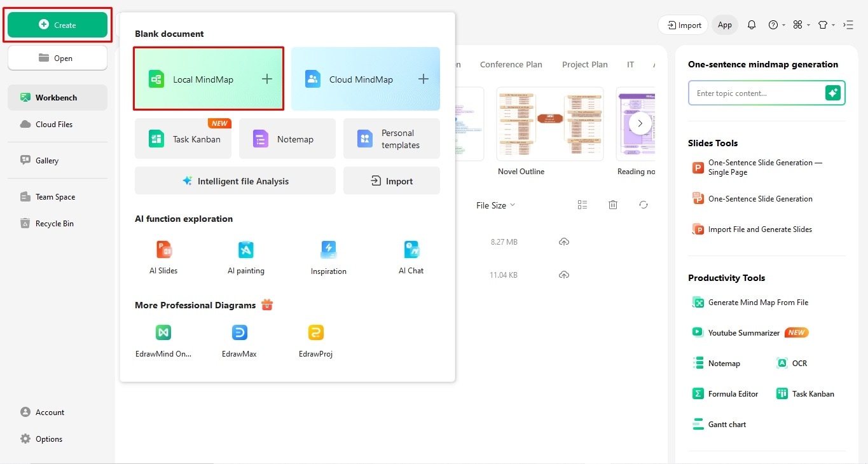
Task: Open EdrawMax diagram app
Action: 240,341
